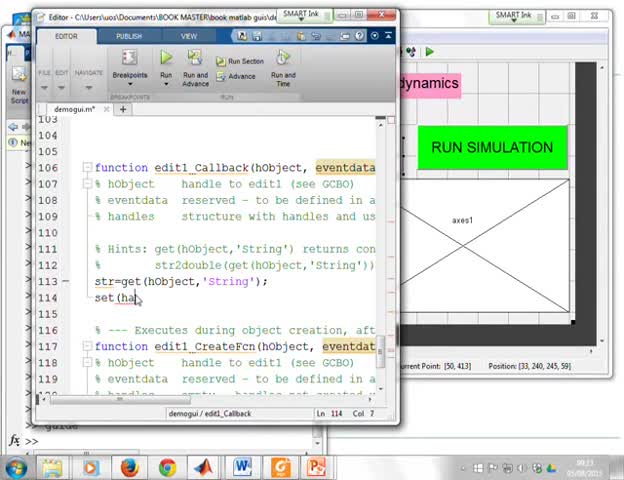Click editor horizontal scrollbar

tap(119, 400)
